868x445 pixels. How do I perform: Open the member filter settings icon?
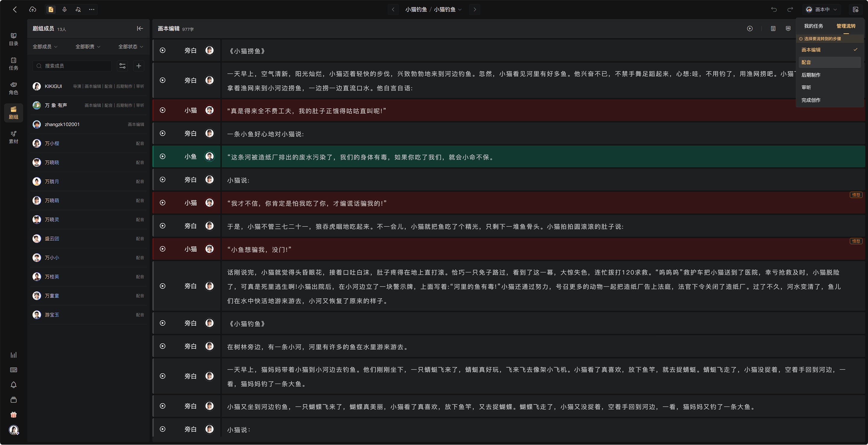122,66
